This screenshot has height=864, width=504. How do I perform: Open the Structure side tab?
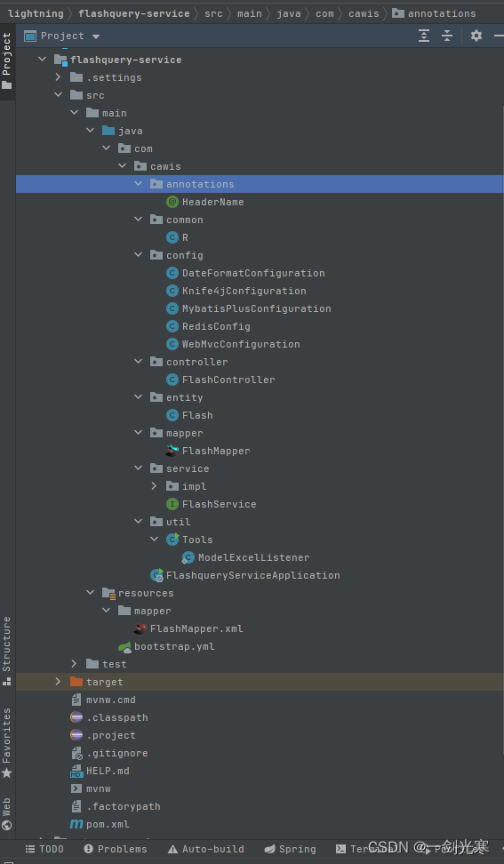click(6, 652)
